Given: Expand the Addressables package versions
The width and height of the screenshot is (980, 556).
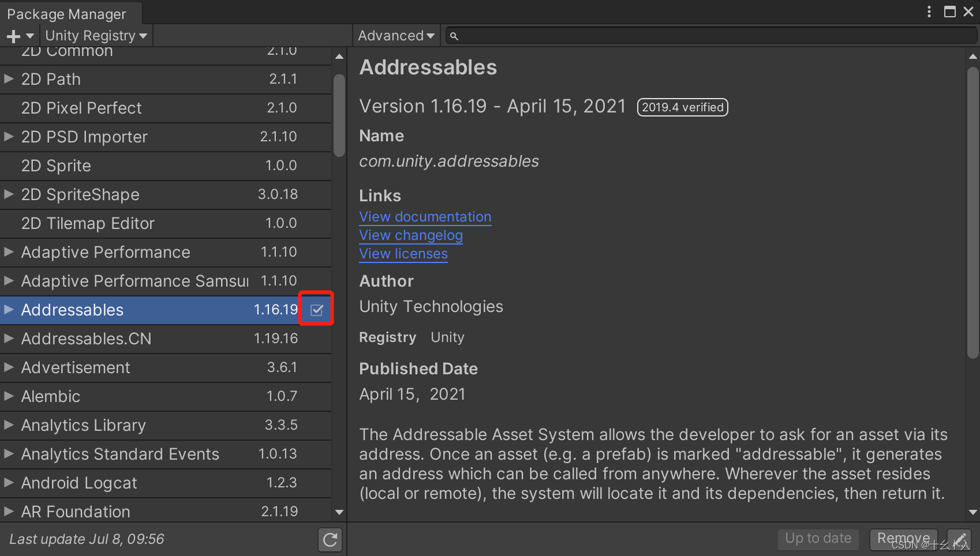Looking at the screenshot, I should click(x=9, y=309).
